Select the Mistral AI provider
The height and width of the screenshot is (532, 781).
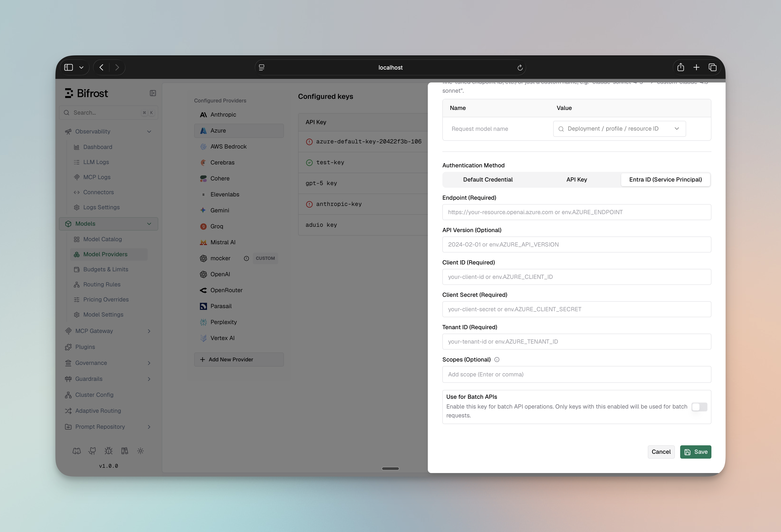click(x=239, y=242)
